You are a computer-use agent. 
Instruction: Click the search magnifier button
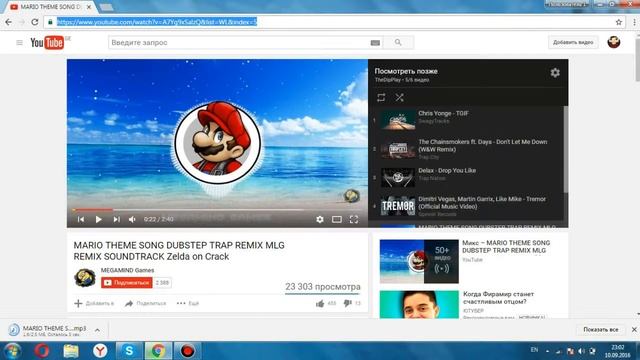(398, 42)
